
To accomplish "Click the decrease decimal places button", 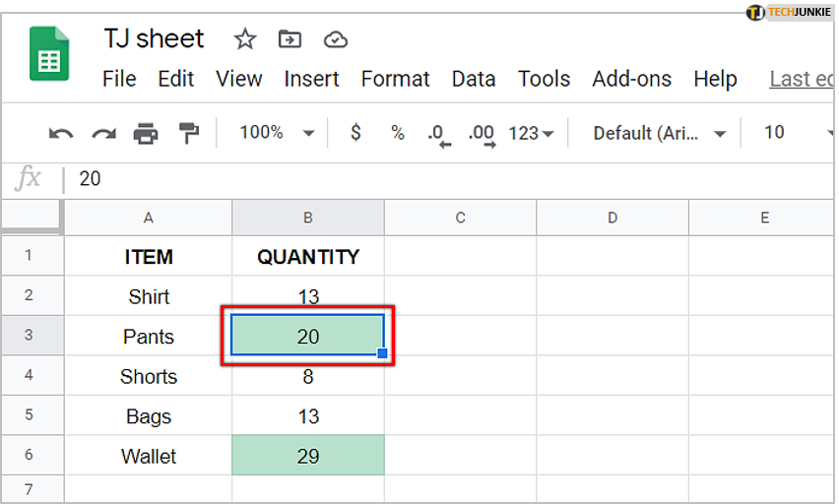I will (439, 134).
